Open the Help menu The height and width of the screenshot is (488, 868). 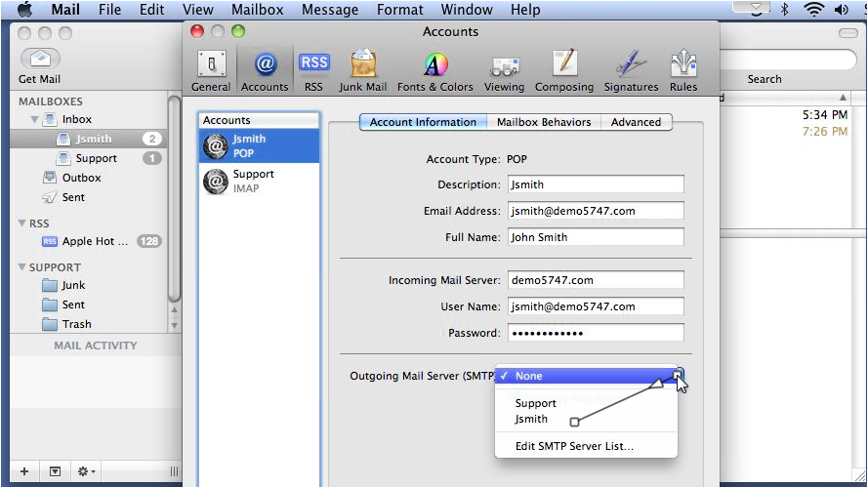(525, 10)
